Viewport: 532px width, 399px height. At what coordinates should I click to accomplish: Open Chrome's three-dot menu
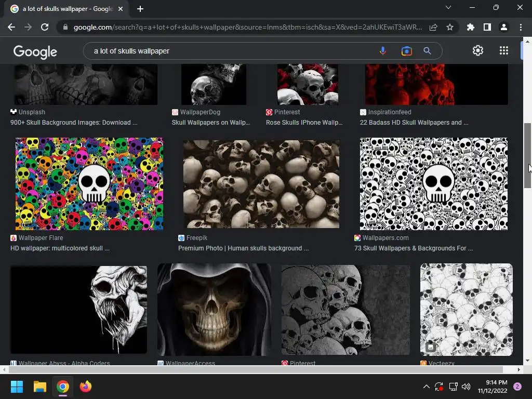click(521, 27)
